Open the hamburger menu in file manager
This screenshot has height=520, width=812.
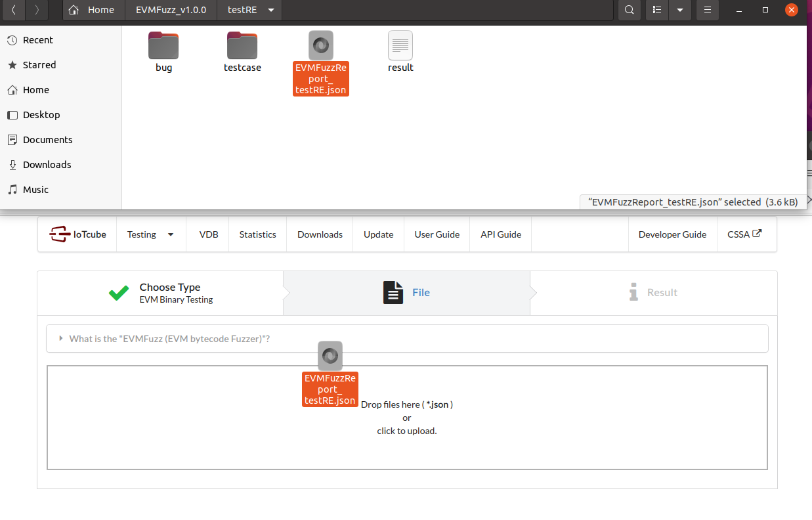[707, 10]
